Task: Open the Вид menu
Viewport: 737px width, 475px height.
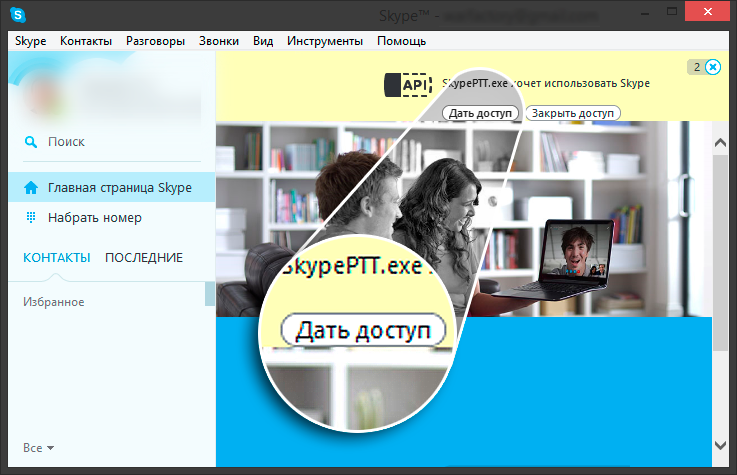Action: pyautogui.click(x=263, y=41)
